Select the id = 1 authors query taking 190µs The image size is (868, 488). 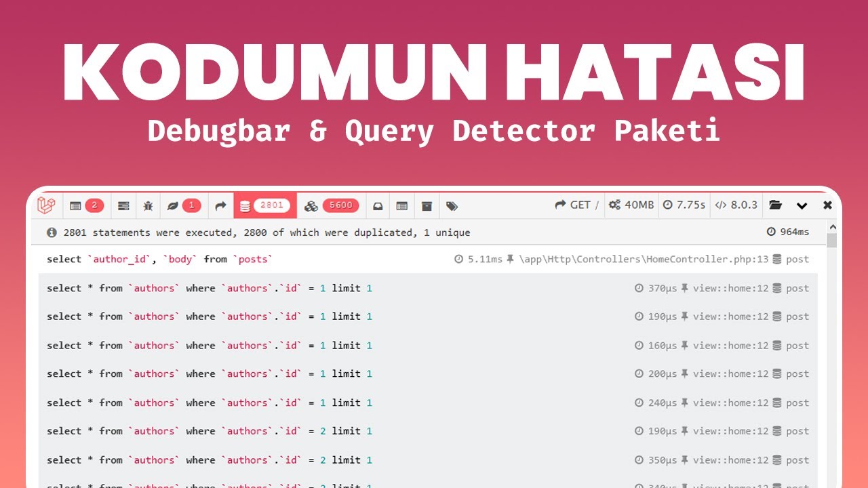click(428, 317)
